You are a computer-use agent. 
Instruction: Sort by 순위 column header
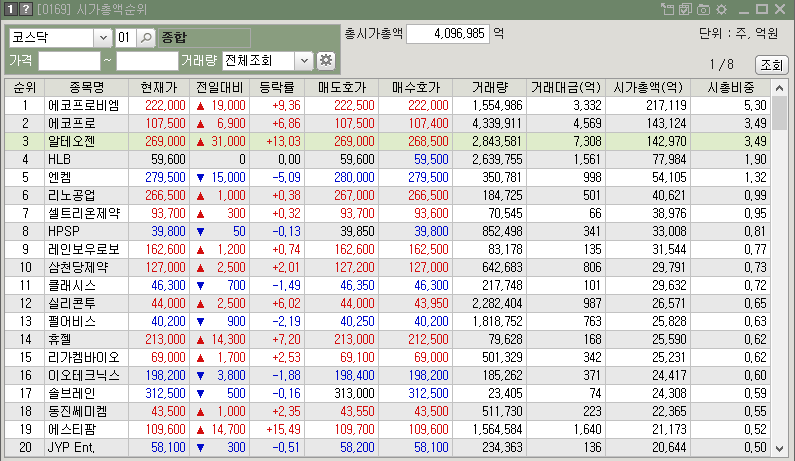25,88
